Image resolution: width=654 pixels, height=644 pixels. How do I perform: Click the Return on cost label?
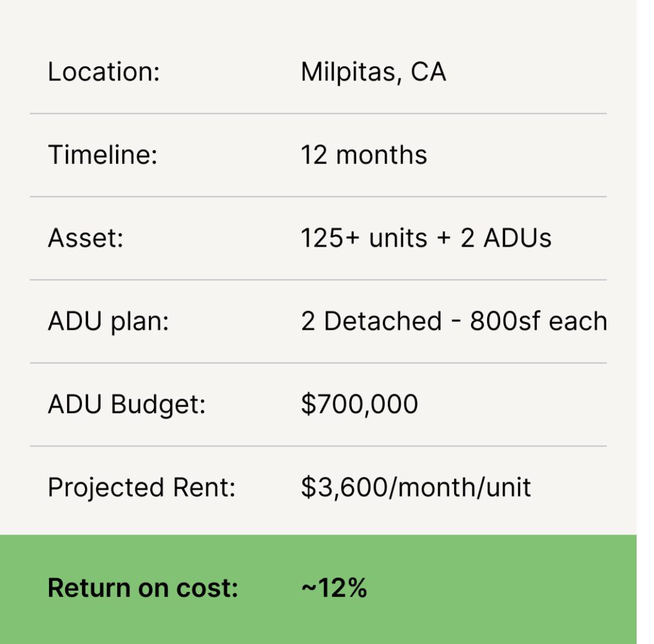tap(142, 588)
